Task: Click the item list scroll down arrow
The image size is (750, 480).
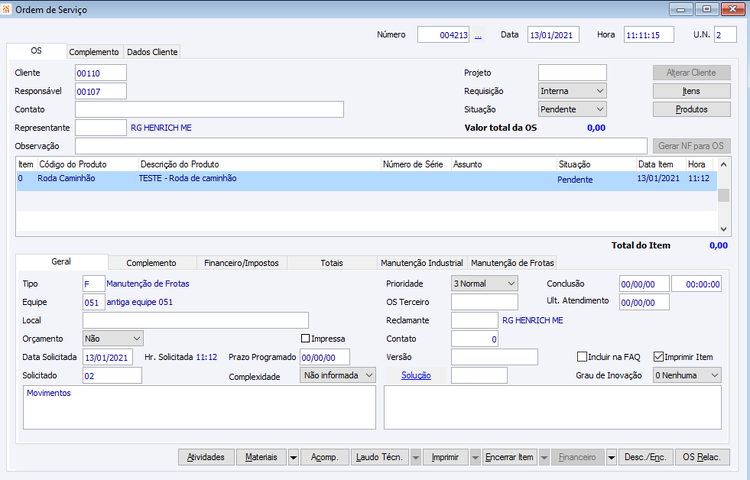Action: (x=723, y=229)
